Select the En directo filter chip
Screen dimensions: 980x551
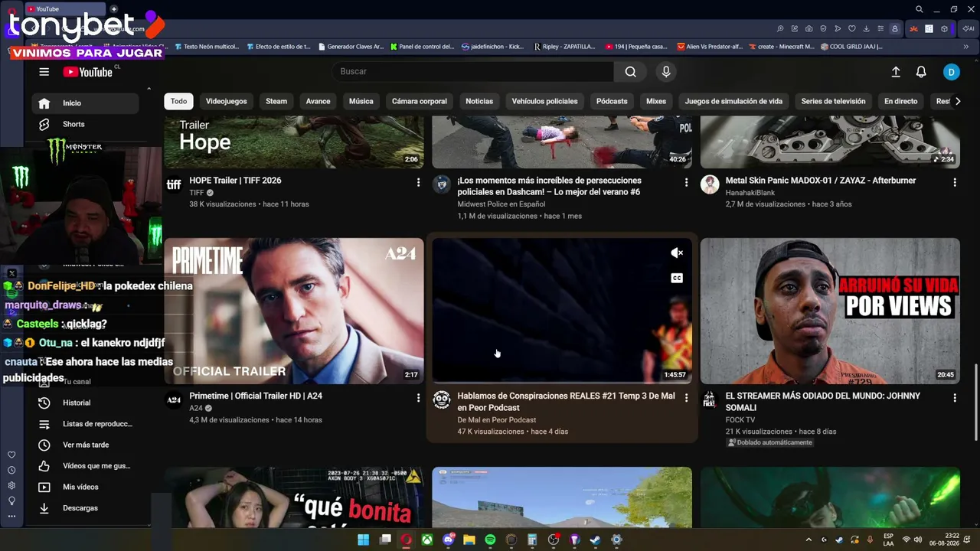tap(900, 101)
